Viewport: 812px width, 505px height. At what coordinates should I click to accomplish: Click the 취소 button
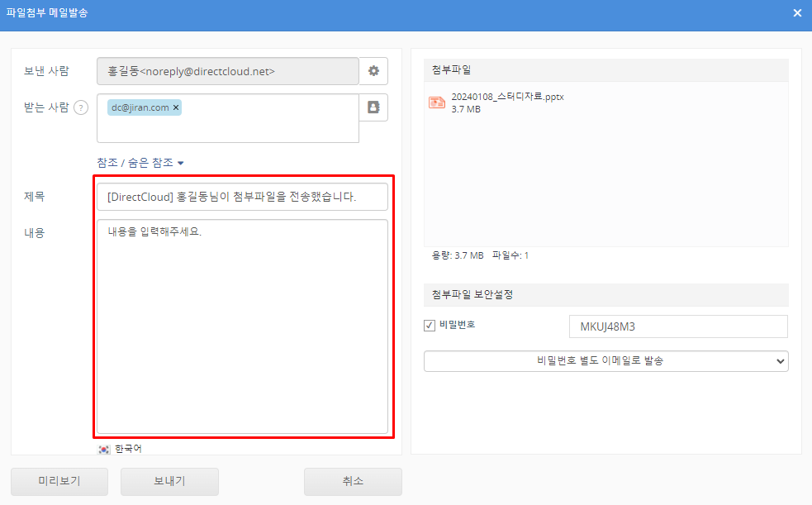353,481
